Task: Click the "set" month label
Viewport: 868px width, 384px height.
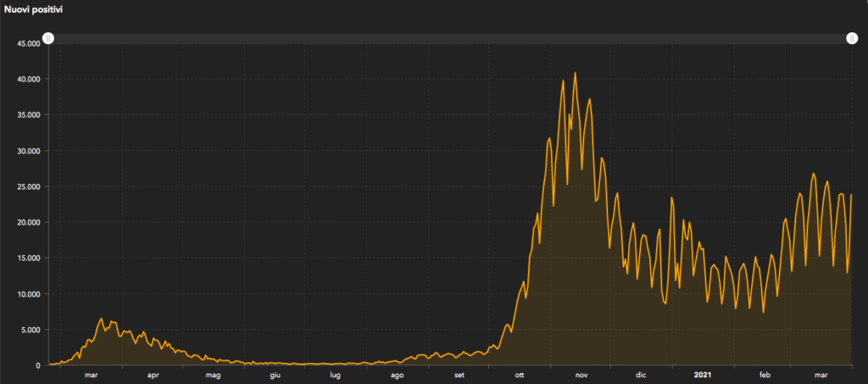Action: (459, 375)
